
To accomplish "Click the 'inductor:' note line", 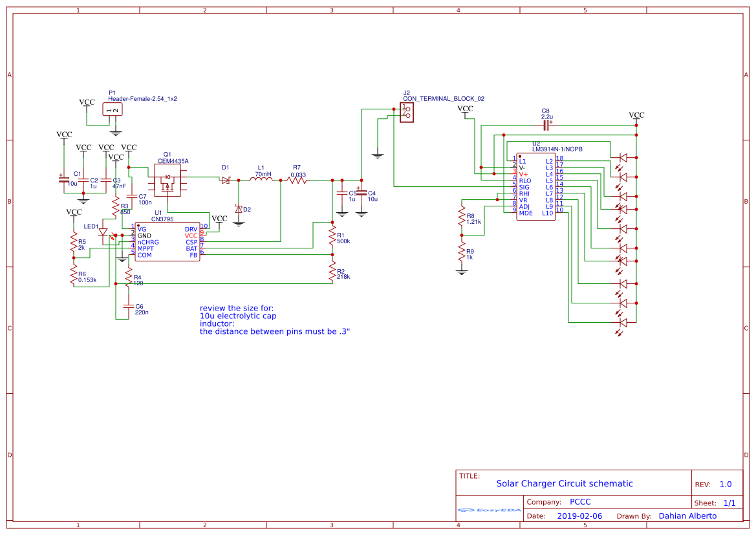I will pyautogui.click(x=217, y=323).
